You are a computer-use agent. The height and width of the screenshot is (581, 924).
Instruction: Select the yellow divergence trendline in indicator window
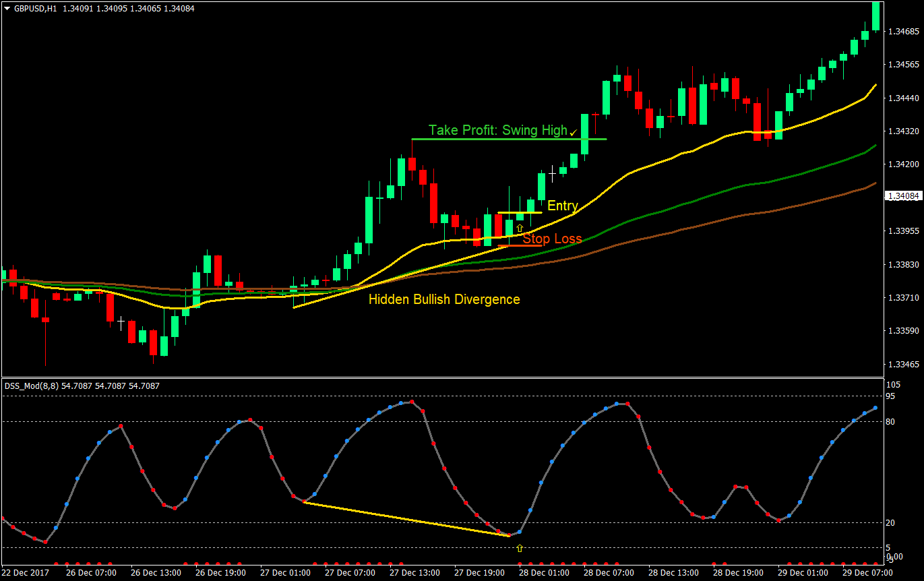tap(406, 519)
